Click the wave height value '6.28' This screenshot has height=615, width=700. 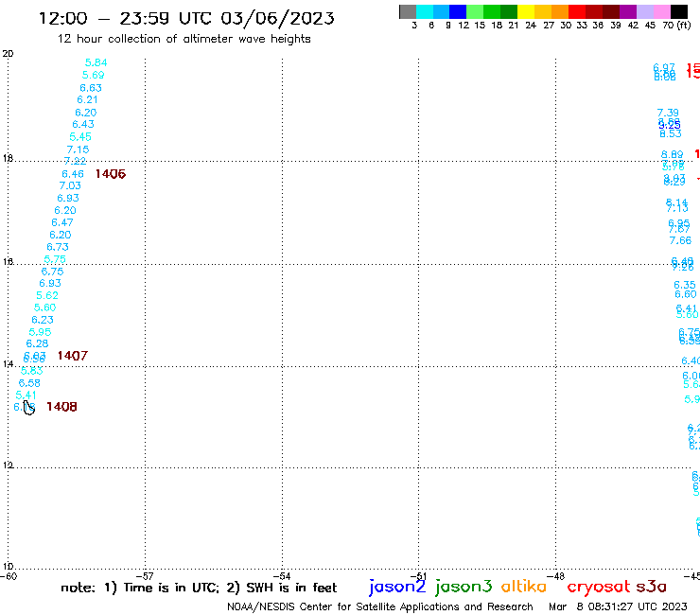(37, 343)
